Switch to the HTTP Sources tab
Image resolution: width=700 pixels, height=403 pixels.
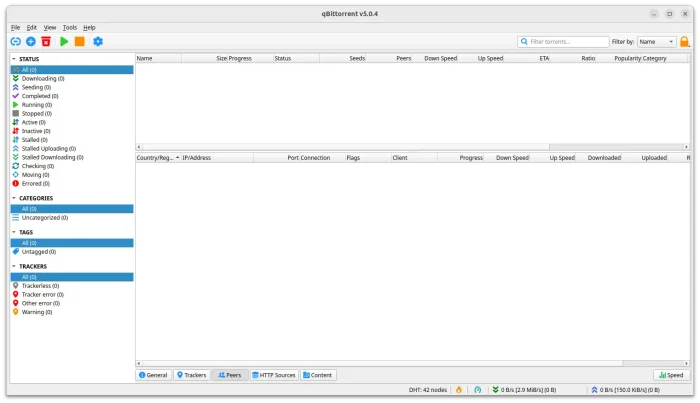pyautogui.click(x=273, y=375)
